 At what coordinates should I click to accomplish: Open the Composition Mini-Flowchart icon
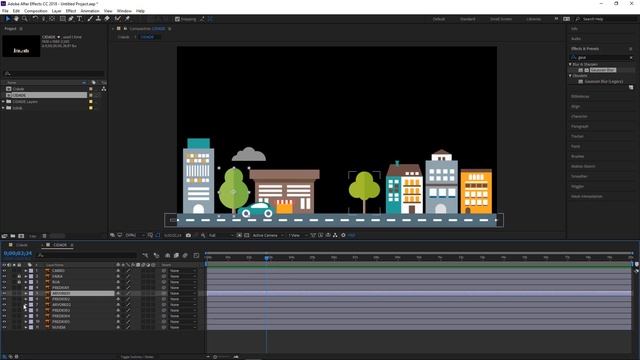pos(145,256)
